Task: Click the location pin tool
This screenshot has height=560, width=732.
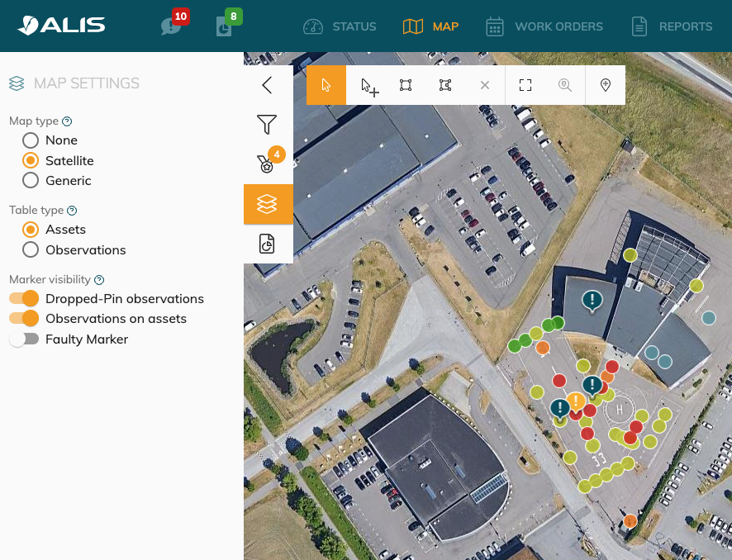Action: 606,85
